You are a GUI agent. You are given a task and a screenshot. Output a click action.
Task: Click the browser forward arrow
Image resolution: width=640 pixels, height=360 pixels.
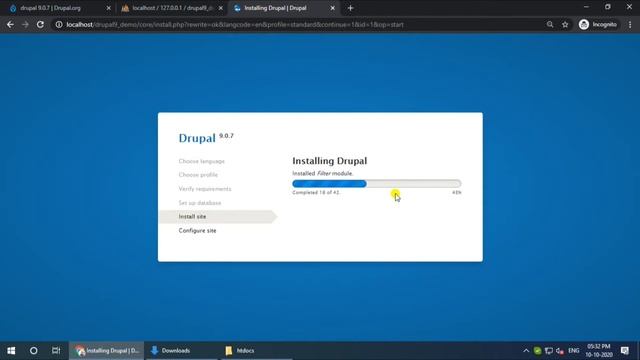click(25, 24)
